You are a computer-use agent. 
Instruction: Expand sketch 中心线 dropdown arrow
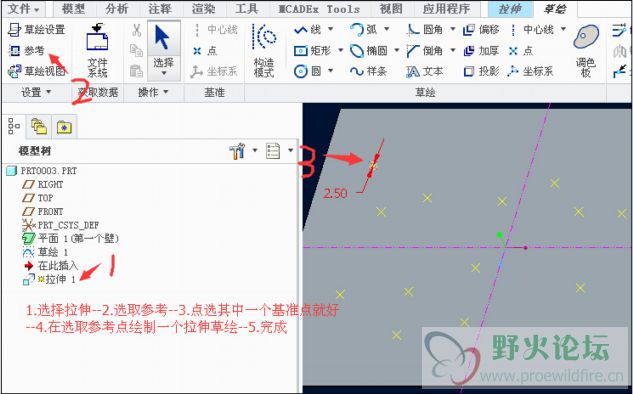(x=563, y=29)
